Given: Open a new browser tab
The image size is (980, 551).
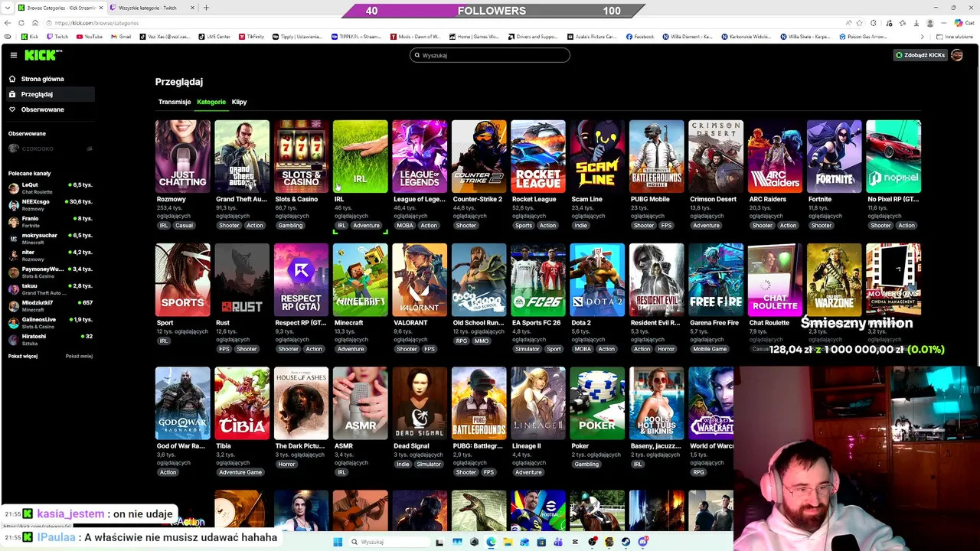Looking at the screenshot, I should (206, 8).
